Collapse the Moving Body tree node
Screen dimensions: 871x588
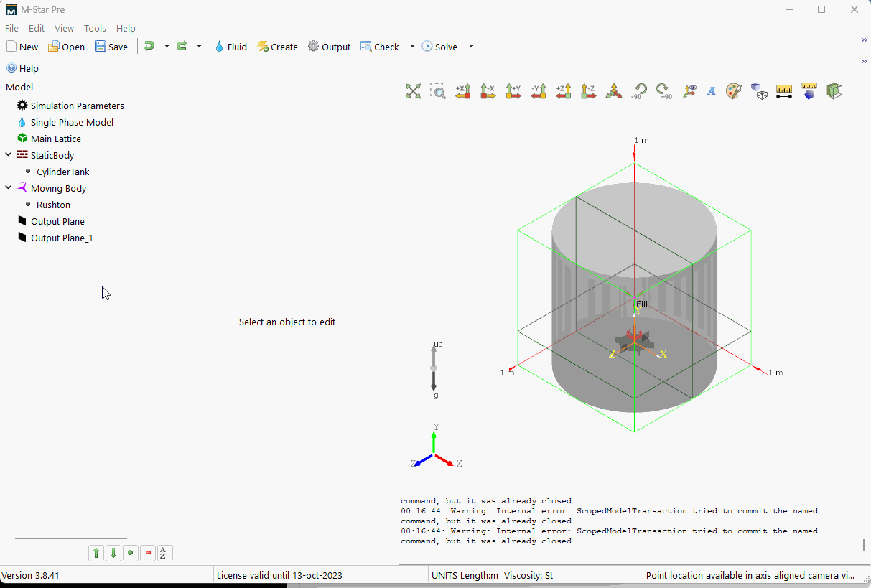pyautogui.click(x=8, y=188)
